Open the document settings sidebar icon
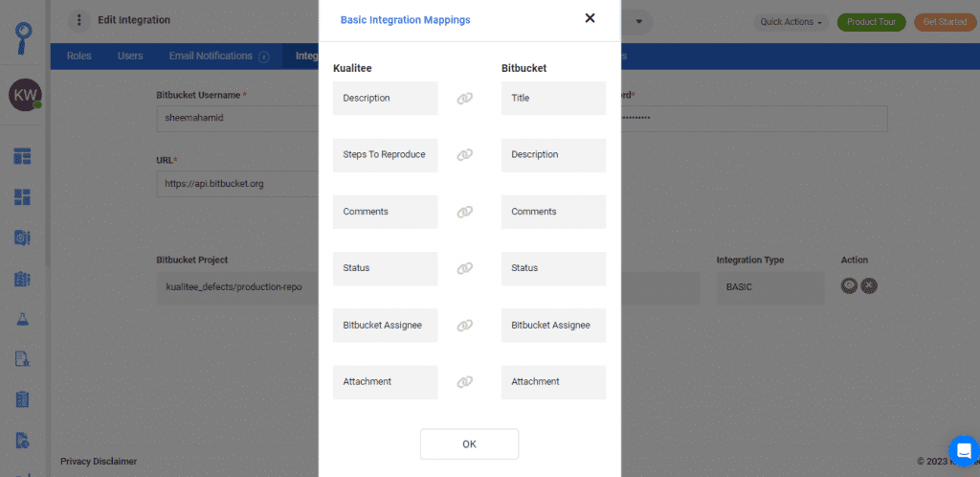980x477 pixels. pos(23,440)
